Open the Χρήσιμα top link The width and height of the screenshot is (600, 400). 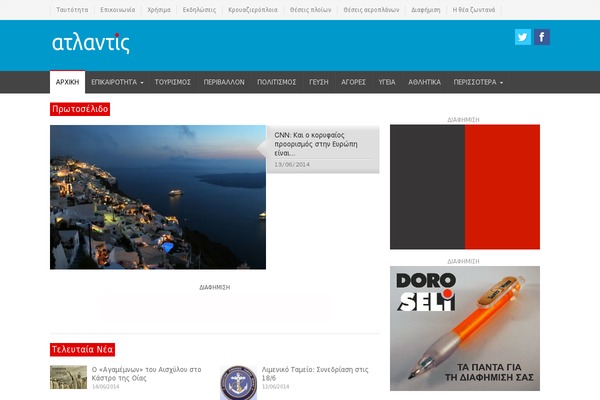click(159, 10)
